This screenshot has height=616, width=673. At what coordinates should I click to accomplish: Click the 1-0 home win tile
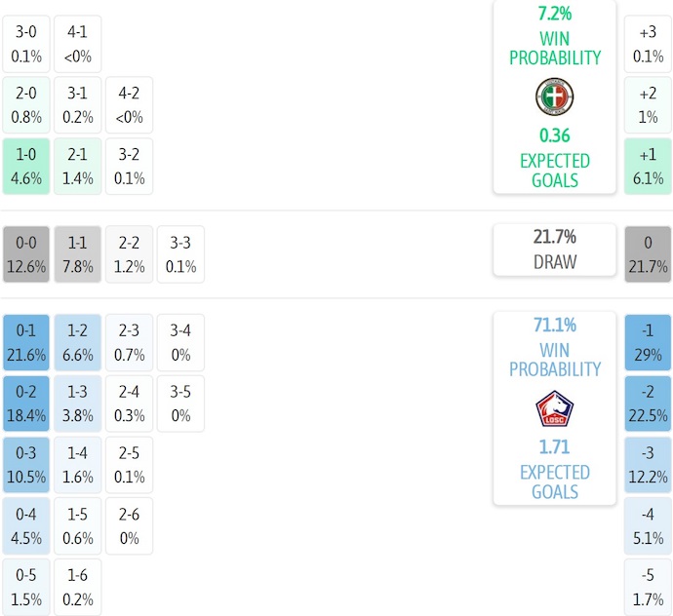point(26,166)
